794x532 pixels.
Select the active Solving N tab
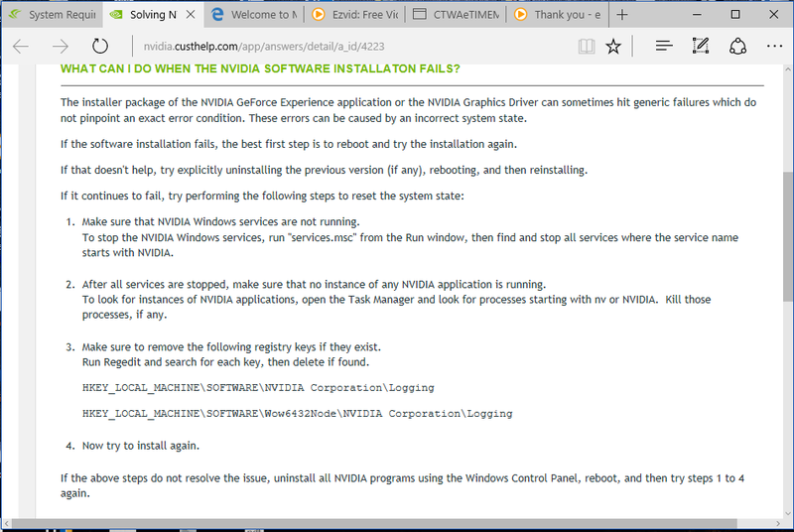click(153, 15)
